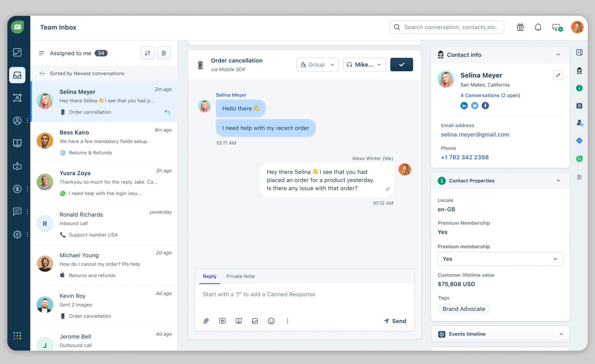This screenshot has height=364, width=595.
Task: Open Yusra Zoya's conversation
Action: pos(104,183)
